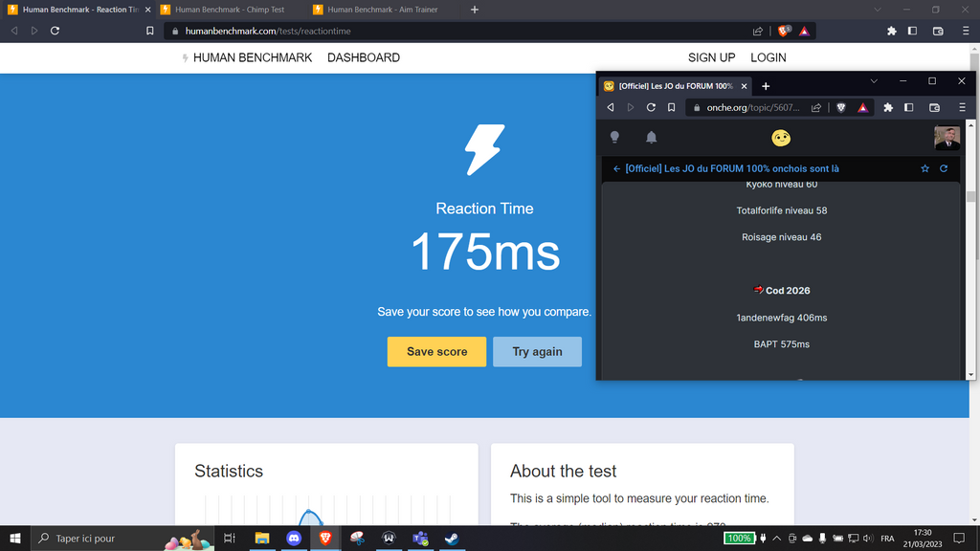Image resolution: width=980 pixels, height=551 pixels.
Task: Click the onche yellow smiley logo
Action: pos(781,138)
